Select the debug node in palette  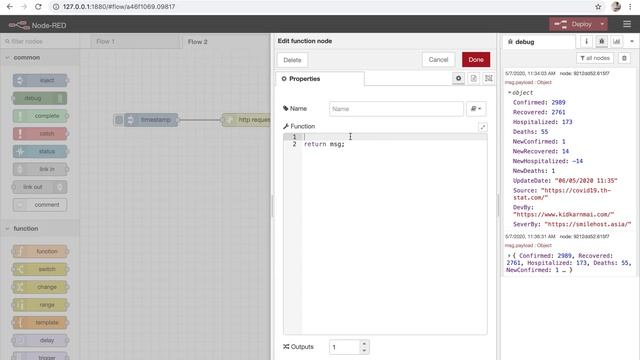pyautogui.click(x=40, y=98)
